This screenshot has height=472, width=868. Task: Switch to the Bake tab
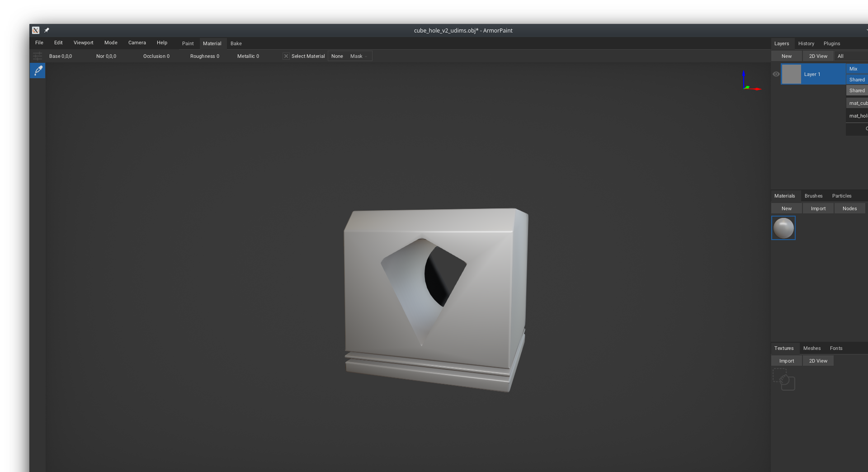coord(236,43)
